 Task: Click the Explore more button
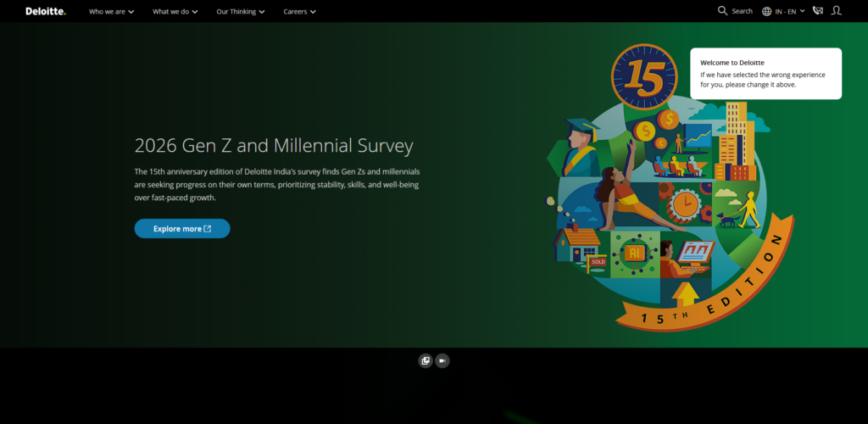182,229
